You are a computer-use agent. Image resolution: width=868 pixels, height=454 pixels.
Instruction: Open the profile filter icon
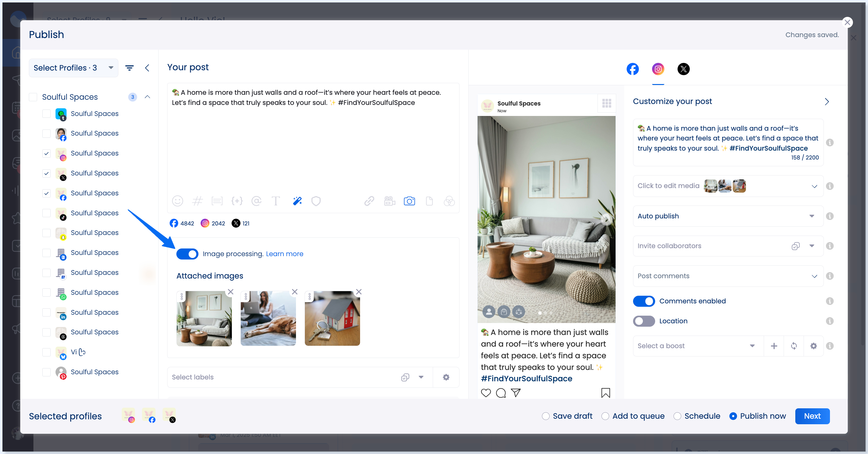129,68
